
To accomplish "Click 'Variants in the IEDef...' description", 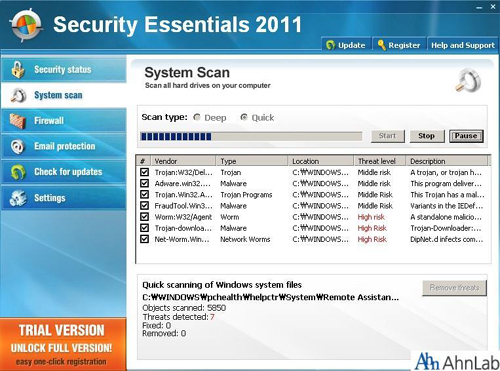I will pyautogui.click(x=447, y=206).
